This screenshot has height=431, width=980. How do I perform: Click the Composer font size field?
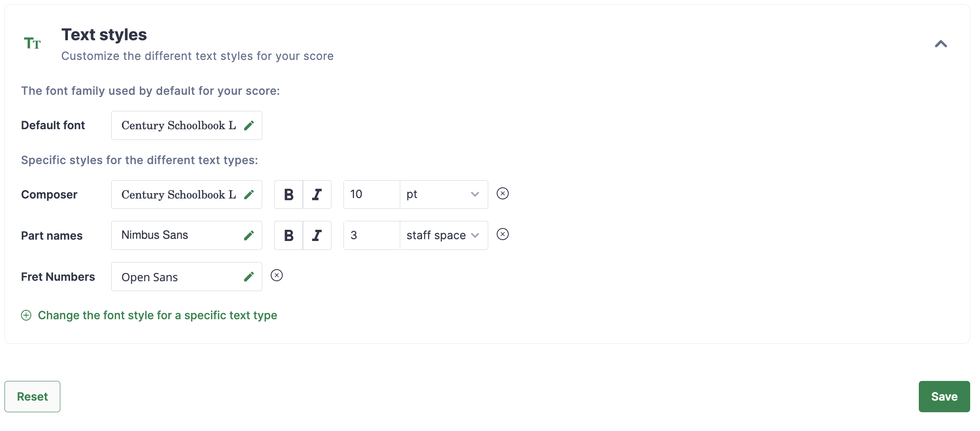point(372,194)
